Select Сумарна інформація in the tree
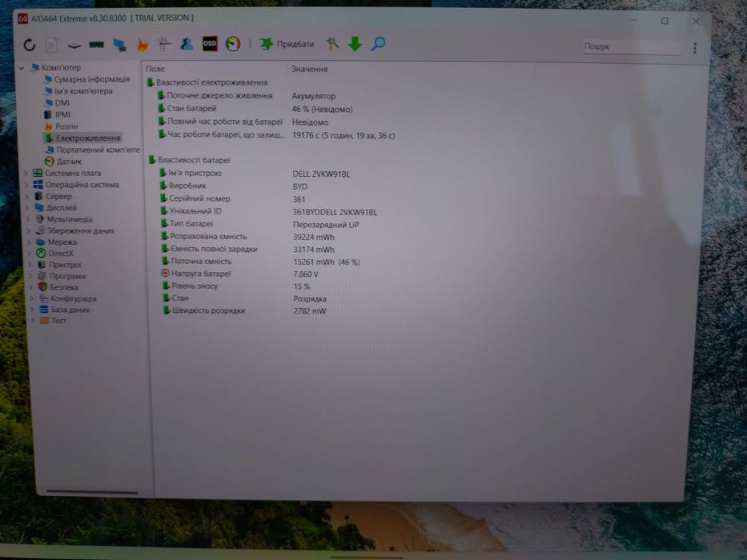 coord(91,79)
